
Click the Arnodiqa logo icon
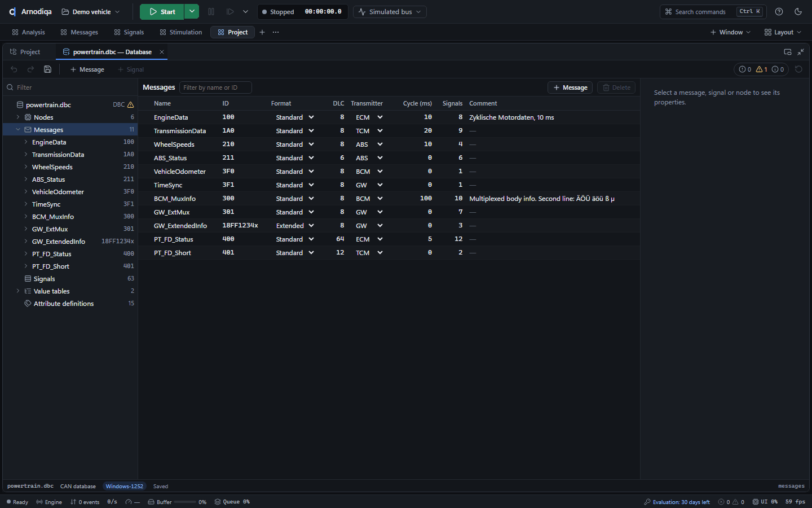tap(12, 12)
